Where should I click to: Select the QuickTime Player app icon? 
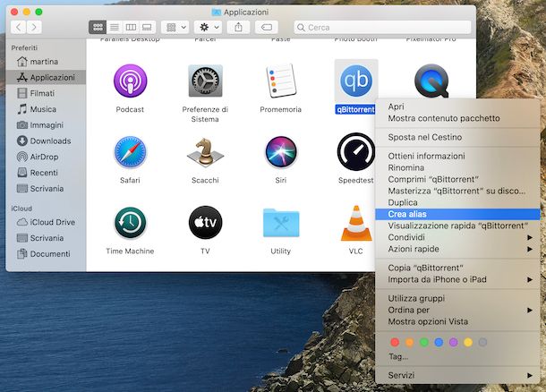(x=431, y=81)
